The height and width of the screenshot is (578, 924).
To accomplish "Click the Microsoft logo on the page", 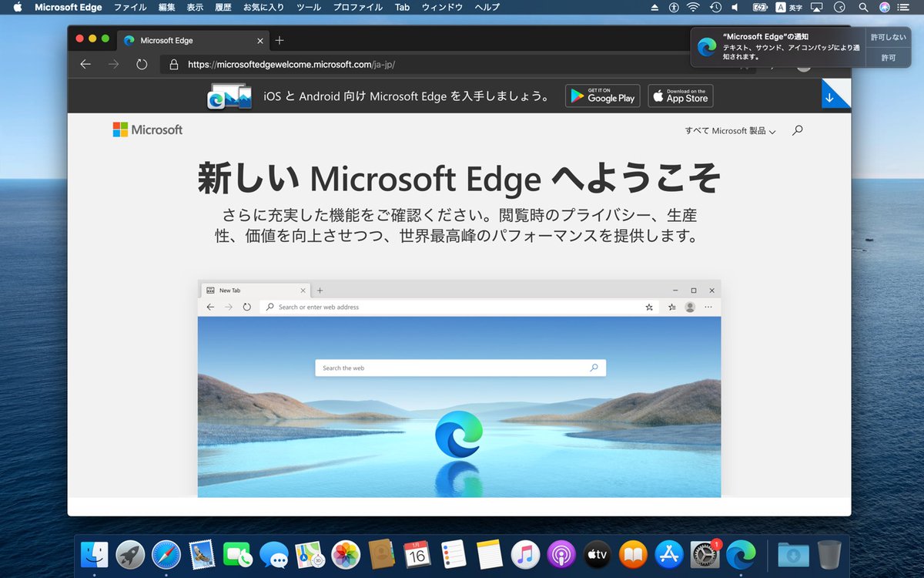I will pos(148,129).
